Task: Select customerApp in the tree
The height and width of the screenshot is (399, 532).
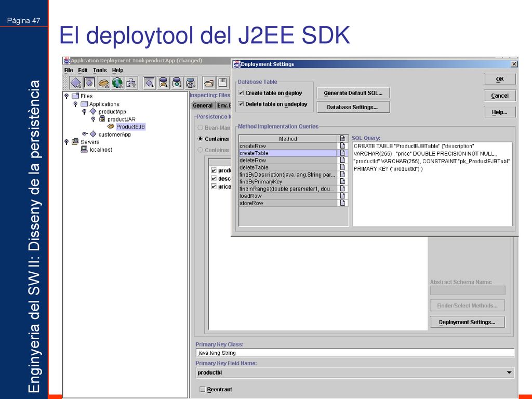Action: [114, 135]
